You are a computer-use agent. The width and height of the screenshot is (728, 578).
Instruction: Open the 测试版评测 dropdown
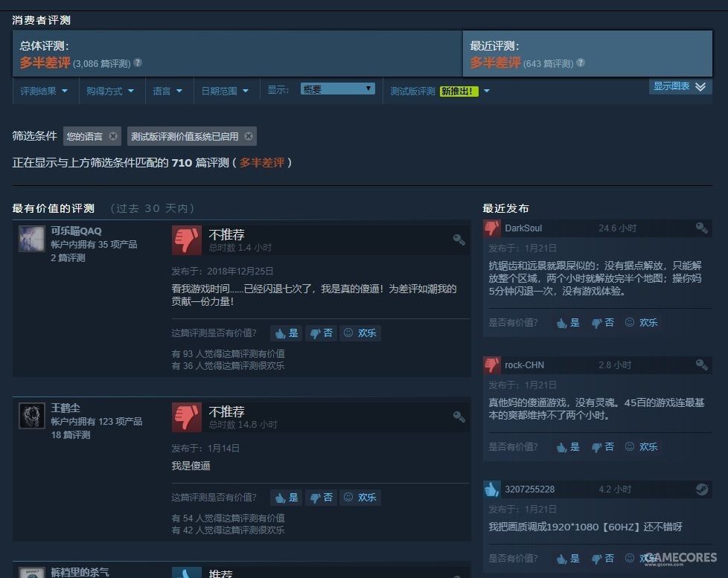440,91
